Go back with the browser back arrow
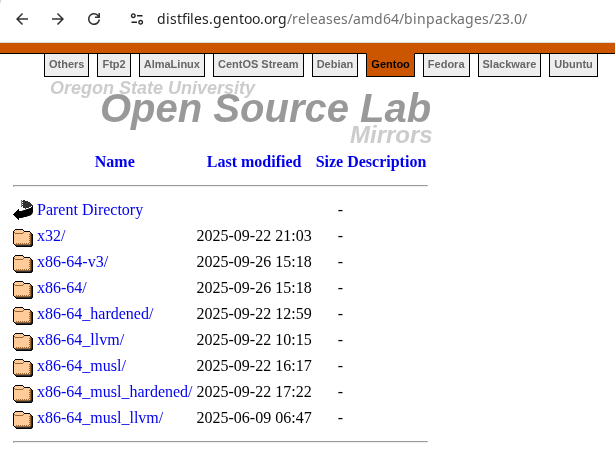Viewport: 615px width, 459px height. tap(22, 19)
